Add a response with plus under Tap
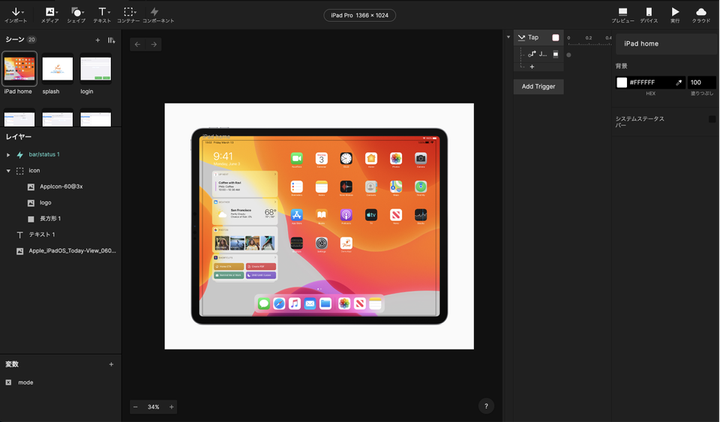This screenshot has height=422, width=720. click(532, 67)
